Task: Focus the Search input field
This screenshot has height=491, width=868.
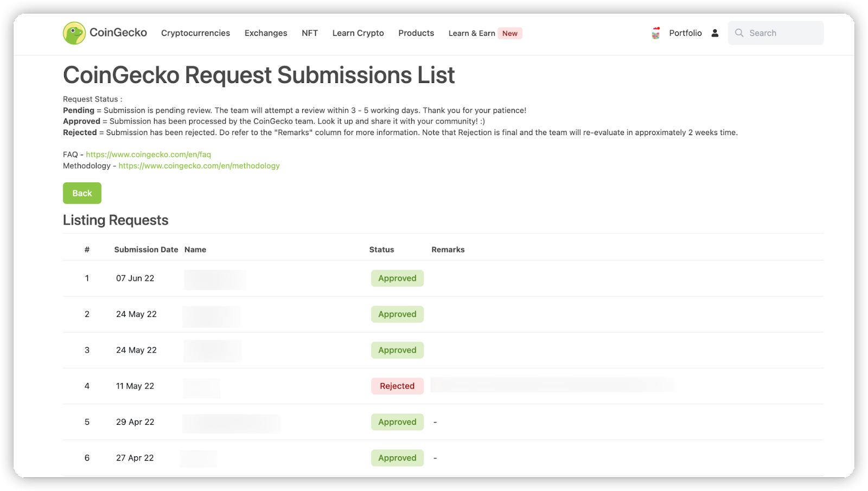Action: (776, 33)
